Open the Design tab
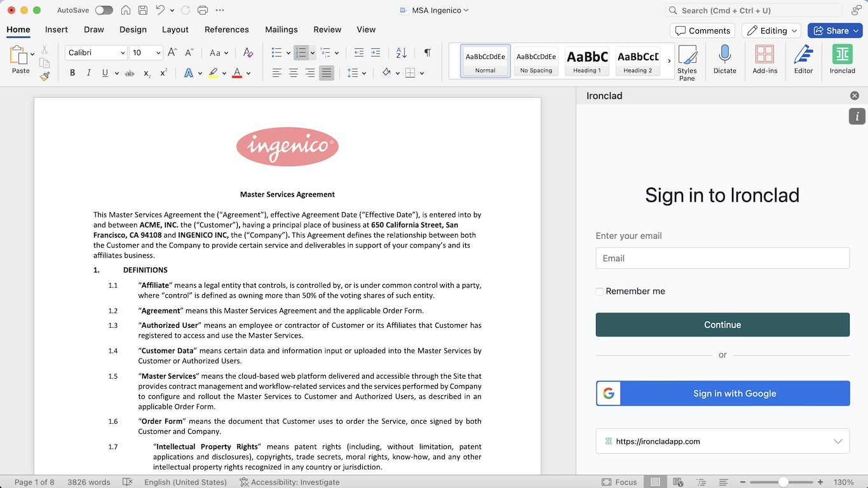The image size is (868, 488). click(133, 29)
